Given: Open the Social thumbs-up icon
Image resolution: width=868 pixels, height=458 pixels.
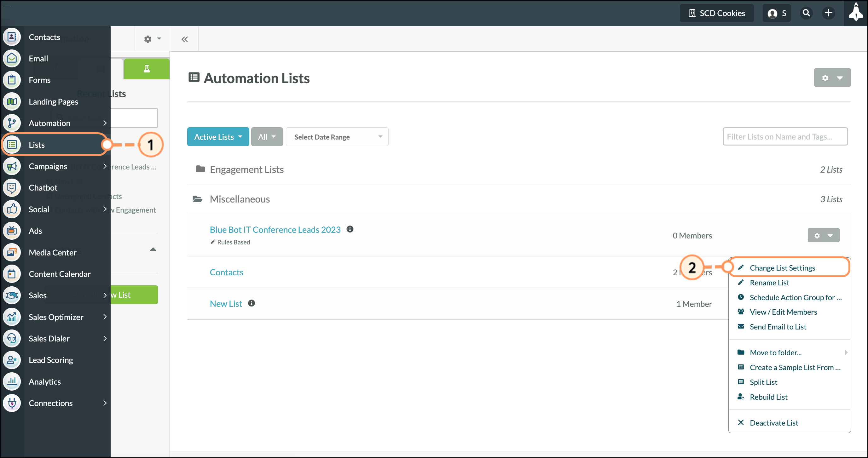Looking at the screenshot, I should [12, 209].
